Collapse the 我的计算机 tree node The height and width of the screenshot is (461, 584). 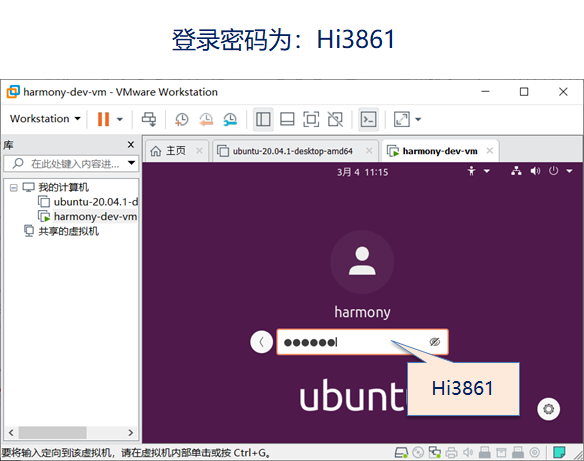pyautogui.click(x=13, y=188)
